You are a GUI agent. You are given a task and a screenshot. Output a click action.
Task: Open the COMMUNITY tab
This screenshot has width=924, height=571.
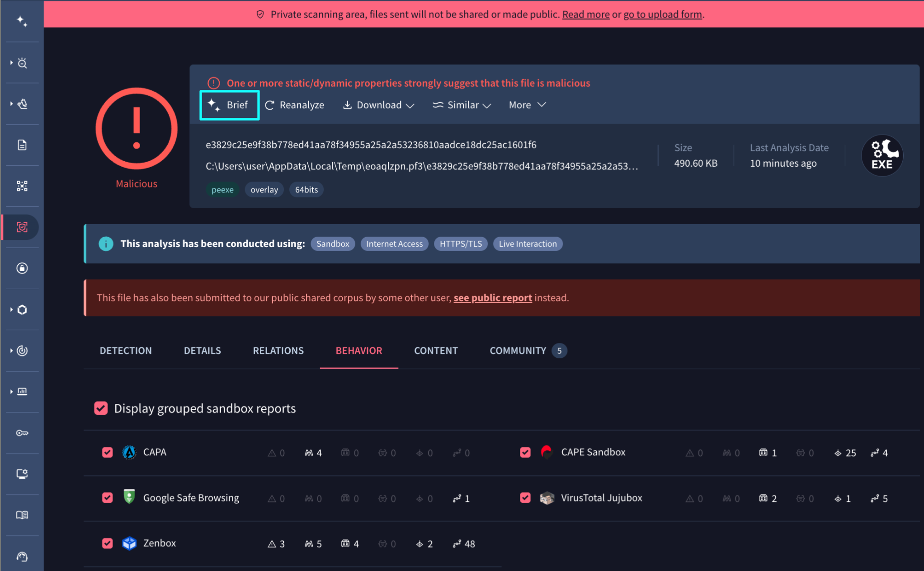pos(518,351)
